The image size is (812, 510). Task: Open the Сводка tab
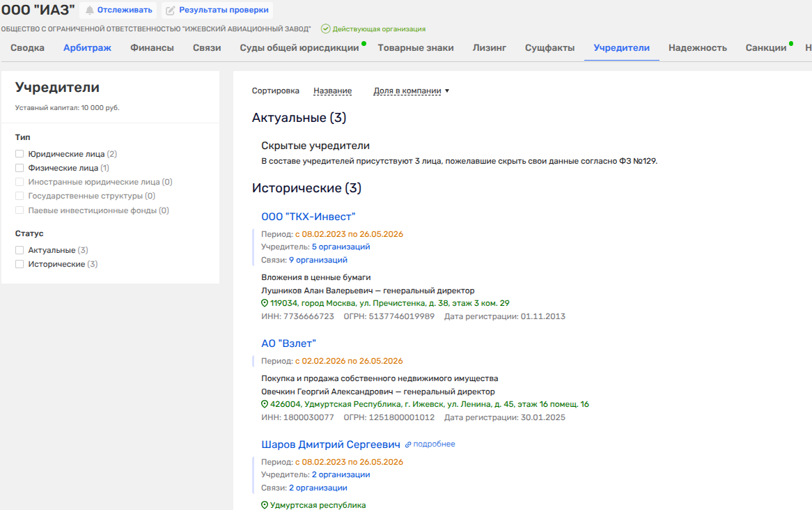(x=27, y=47)
